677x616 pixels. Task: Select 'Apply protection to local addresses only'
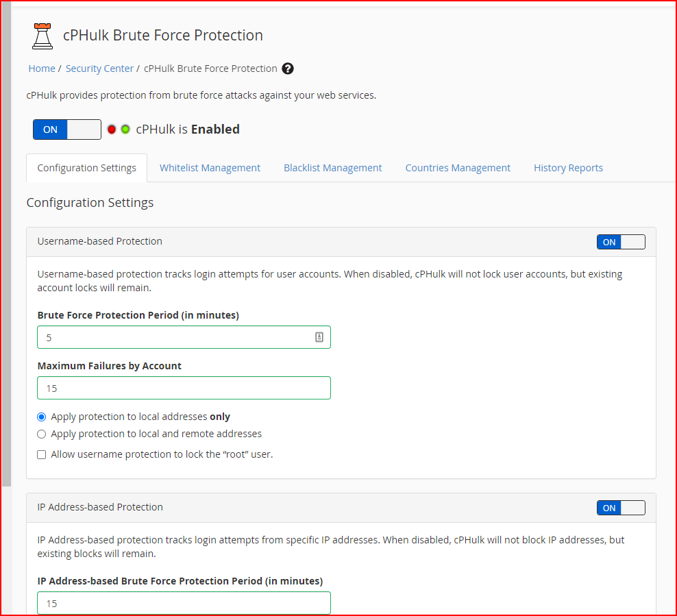coord(41,417)
